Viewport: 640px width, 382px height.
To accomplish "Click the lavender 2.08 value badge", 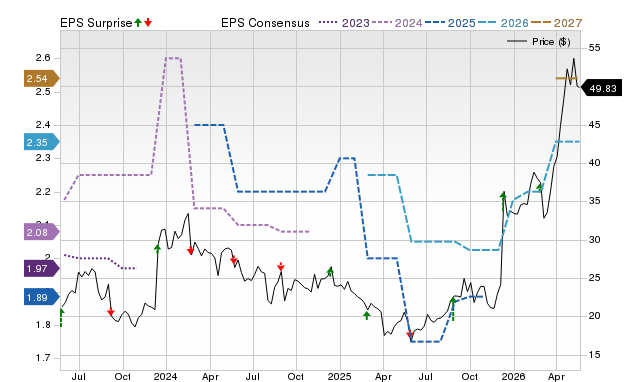I will click(x=42, y=233).
